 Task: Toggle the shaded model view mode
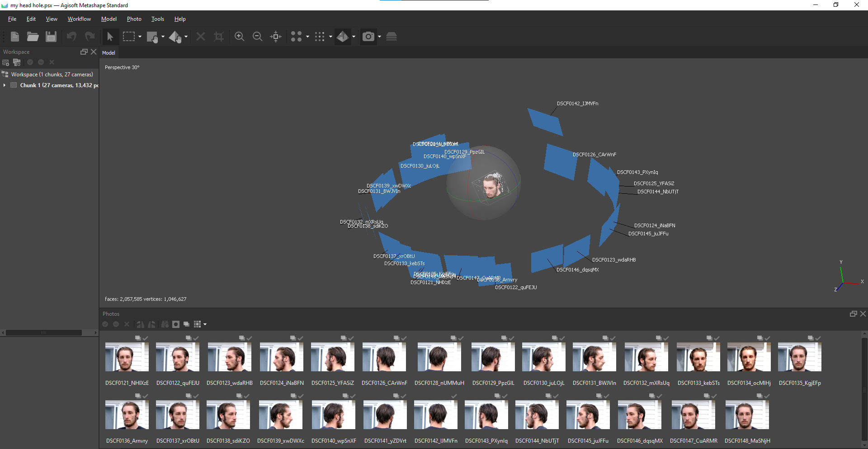(x=343, y=37)
